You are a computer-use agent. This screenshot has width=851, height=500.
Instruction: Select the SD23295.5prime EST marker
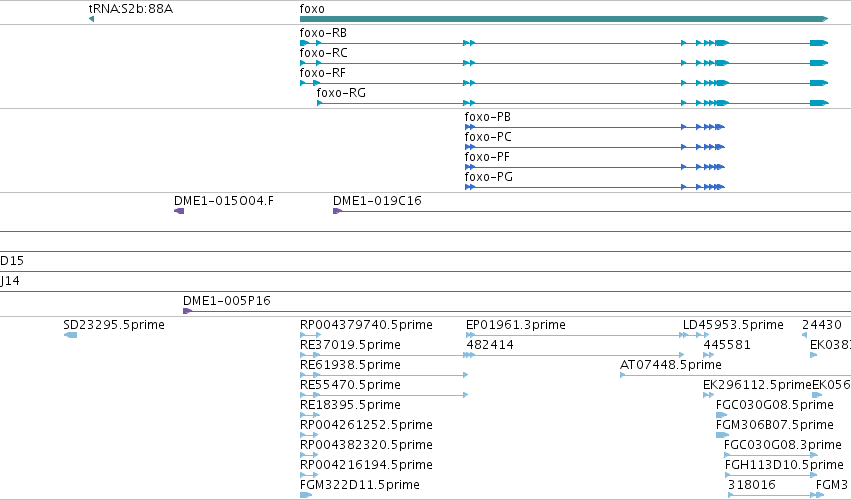(x=71, y=335)
